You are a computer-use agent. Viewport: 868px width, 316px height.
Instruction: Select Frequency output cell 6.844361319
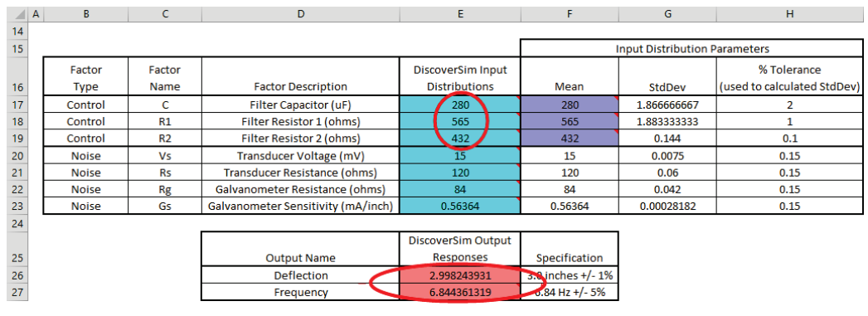[459, 292]
